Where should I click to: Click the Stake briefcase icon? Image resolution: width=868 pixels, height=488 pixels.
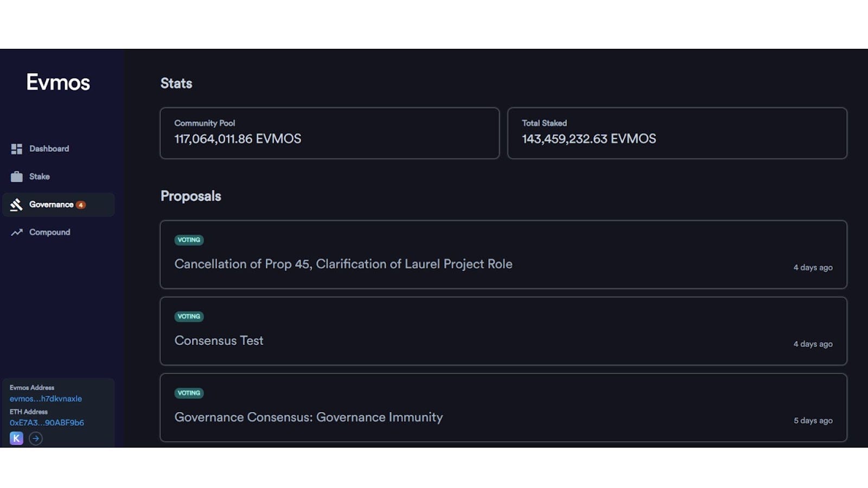[17, 177]
